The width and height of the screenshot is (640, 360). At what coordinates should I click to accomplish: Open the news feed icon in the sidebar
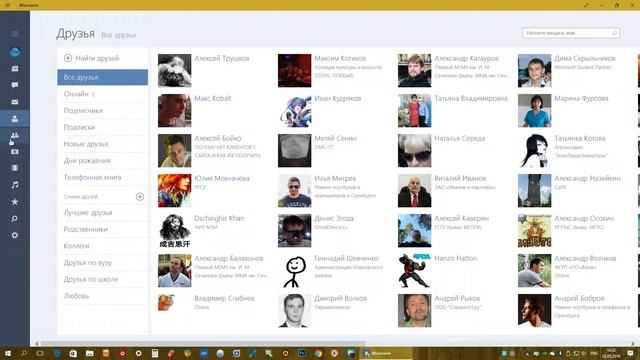click(15, 69)
